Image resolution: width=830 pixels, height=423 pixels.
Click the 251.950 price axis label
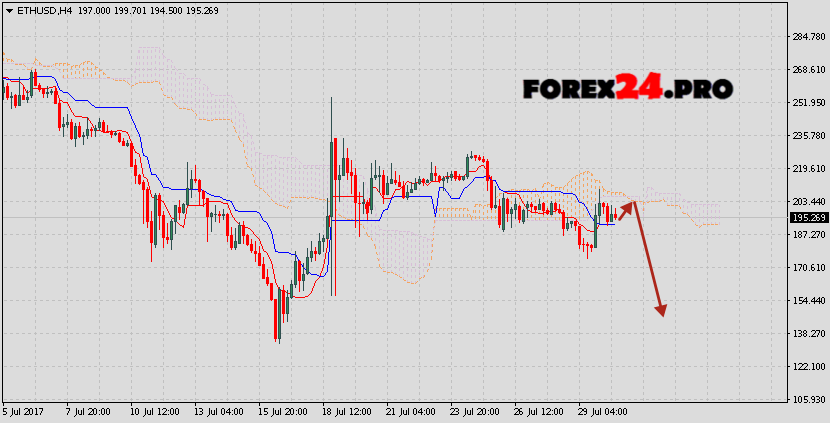coord(807,103)
